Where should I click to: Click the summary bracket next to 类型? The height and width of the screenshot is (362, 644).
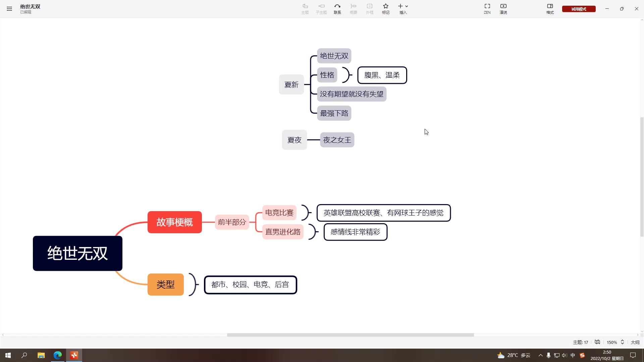tap(193, 285)
